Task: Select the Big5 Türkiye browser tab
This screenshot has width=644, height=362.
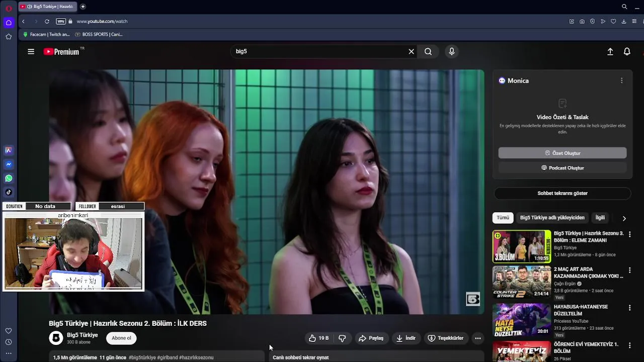Action: pyautogui.click(x=48, y=7)
